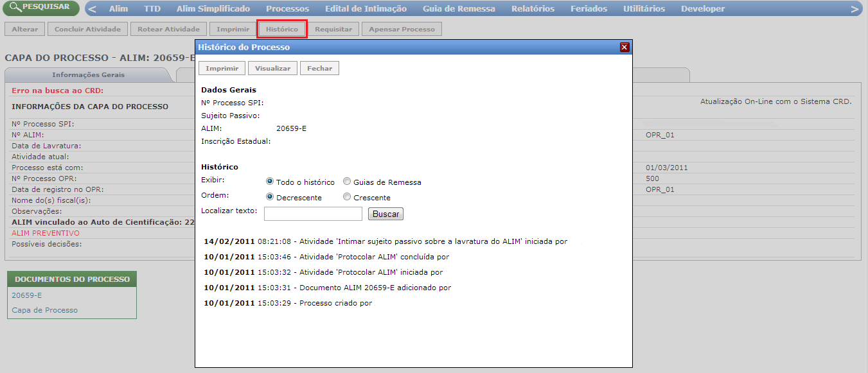Screen dimensions: 868x373
Task: Click the 'Processo criado por' history entry
Action: pyautogui.click(x=288, y=303)
